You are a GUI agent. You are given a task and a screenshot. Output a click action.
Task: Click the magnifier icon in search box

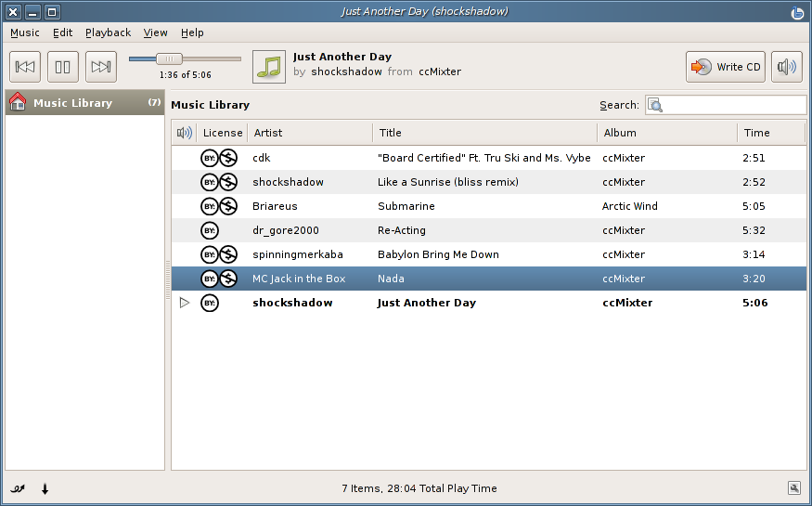655,105
